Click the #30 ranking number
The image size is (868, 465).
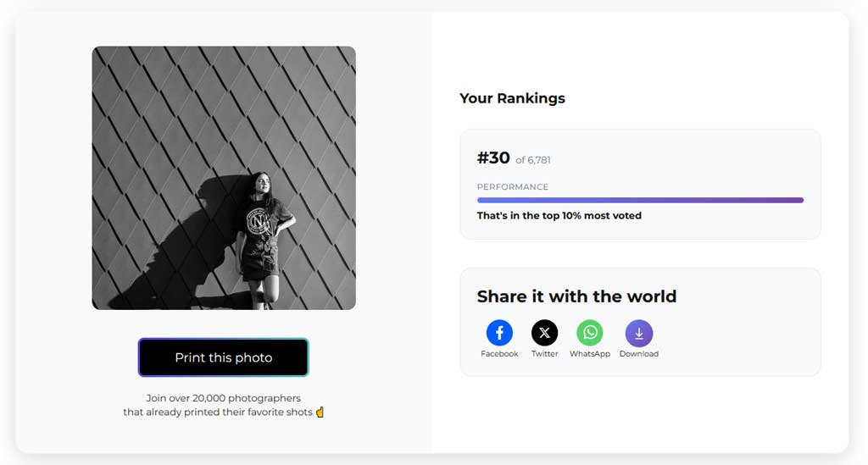point(493,158)
